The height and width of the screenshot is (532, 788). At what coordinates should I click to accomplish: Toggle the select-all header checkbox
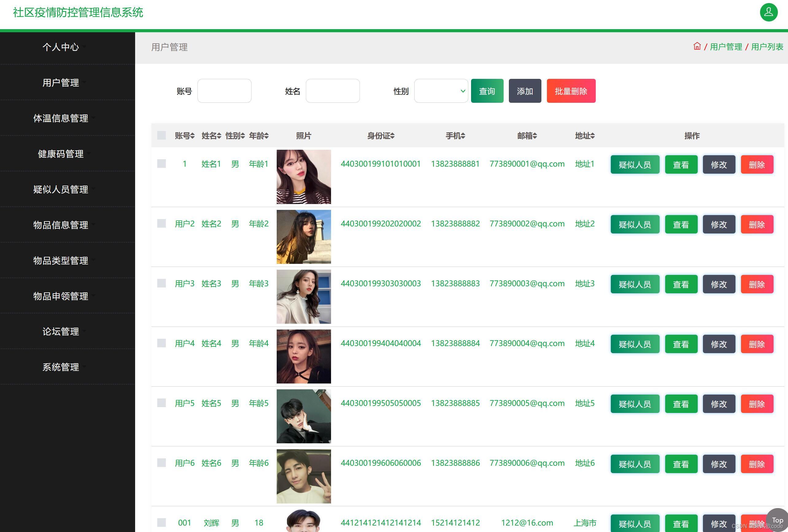point(162,136)
